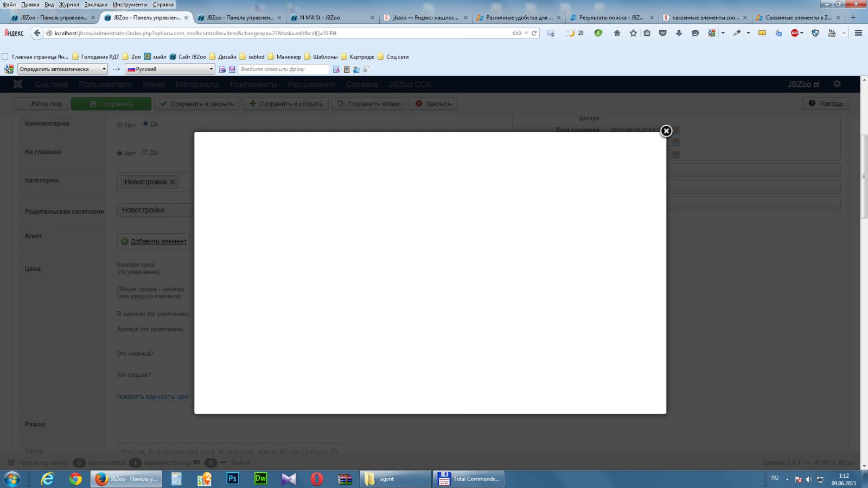Click the translation phrase input field
This screenshot has width=868, height=488.
click(x=283, y=69)
